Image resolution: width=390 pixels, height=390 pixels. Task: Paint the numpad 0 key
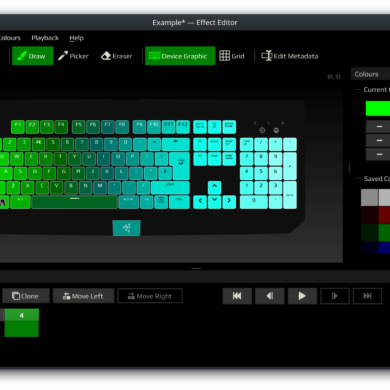pos(254,202)
